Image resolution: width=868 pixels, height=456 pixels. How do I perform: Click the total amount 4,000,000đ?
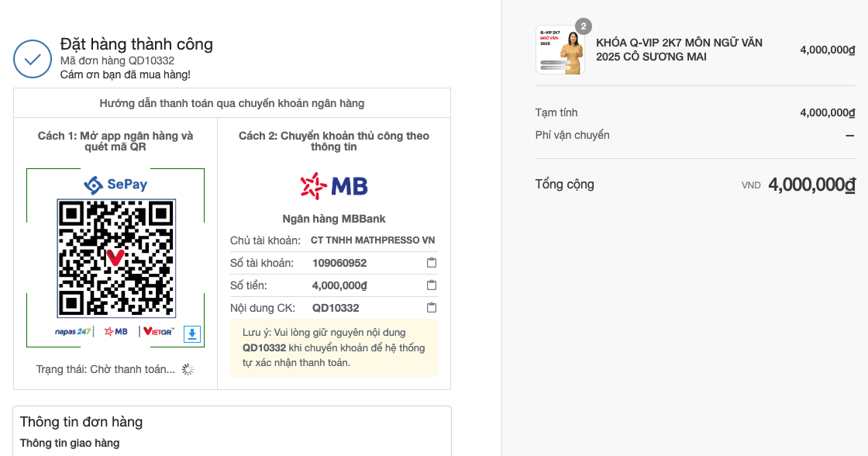(811, 185)
